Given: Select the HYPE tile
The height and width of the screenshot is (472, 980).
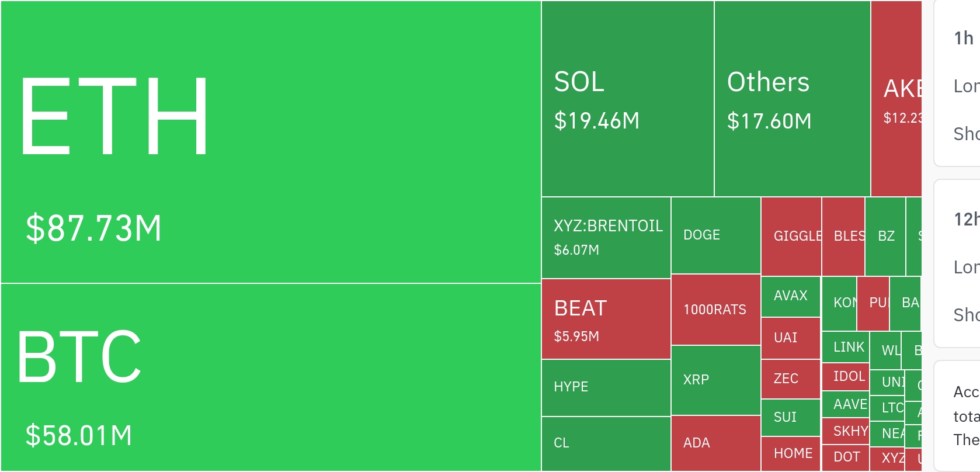Looking at the screenshot, I should [606, 388].
